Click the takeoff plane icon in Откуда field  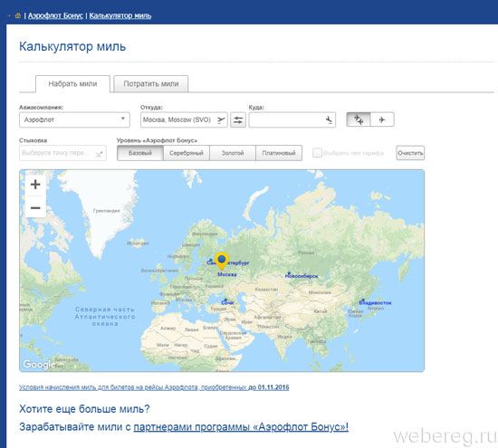click(x=221, y=120)
